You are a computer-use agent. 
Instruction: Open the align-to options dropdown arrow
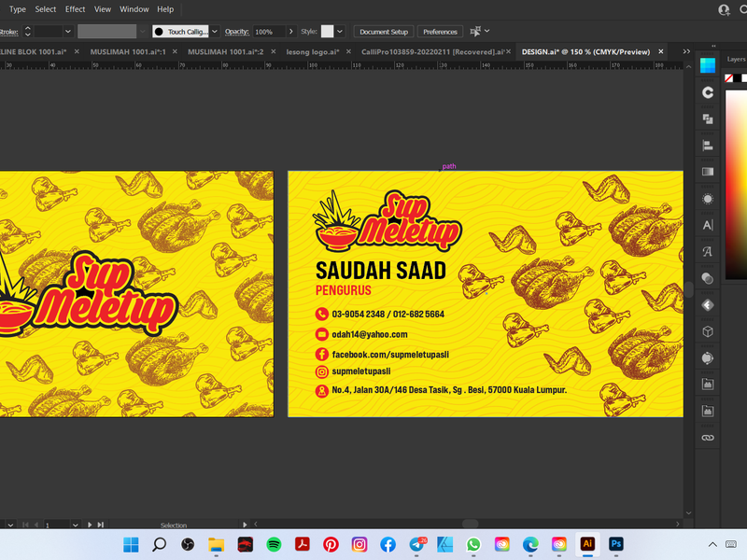486,31
